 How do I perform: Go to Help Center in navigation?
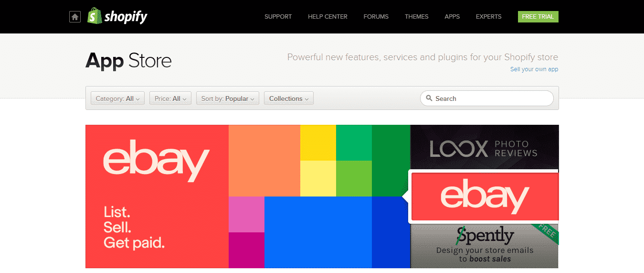[x=327, y=17]
